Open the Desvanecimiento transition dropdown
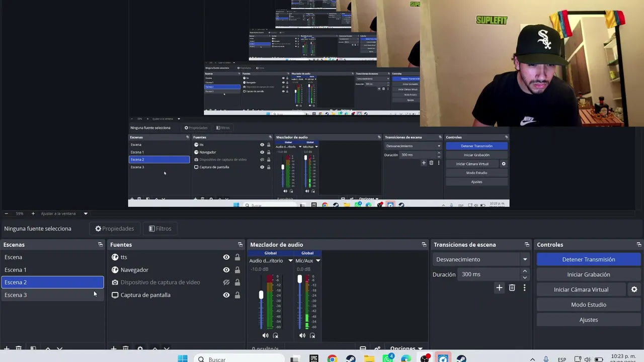This screenshot has width=644, height=362. point(481,259)
